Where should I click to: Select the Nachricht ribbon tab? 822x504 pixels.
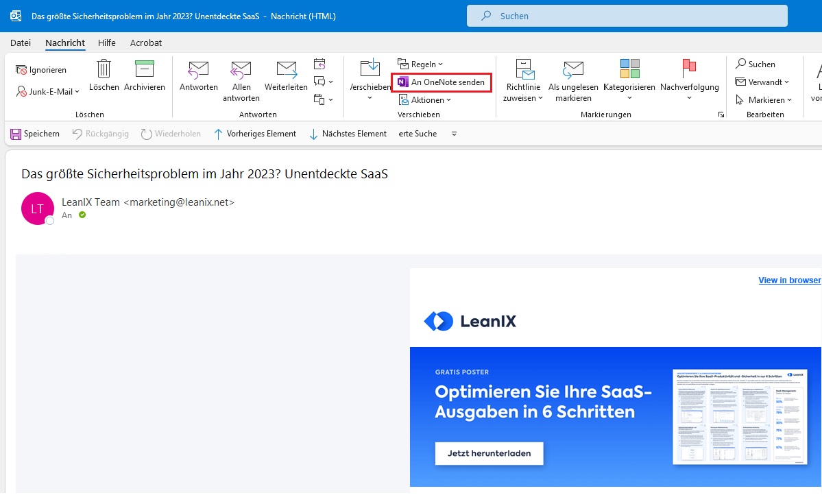(x=65, y=43)
